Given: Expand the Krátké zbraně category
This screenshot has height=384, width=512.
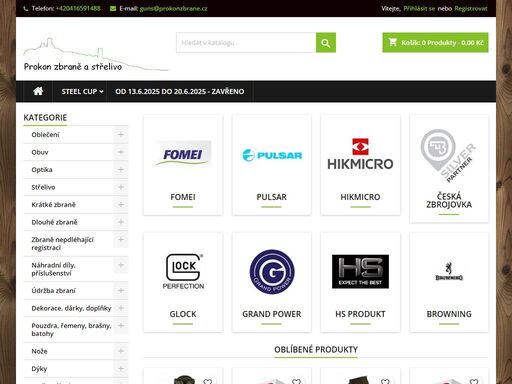Looking at the screenshot, I should coord(121,204).
